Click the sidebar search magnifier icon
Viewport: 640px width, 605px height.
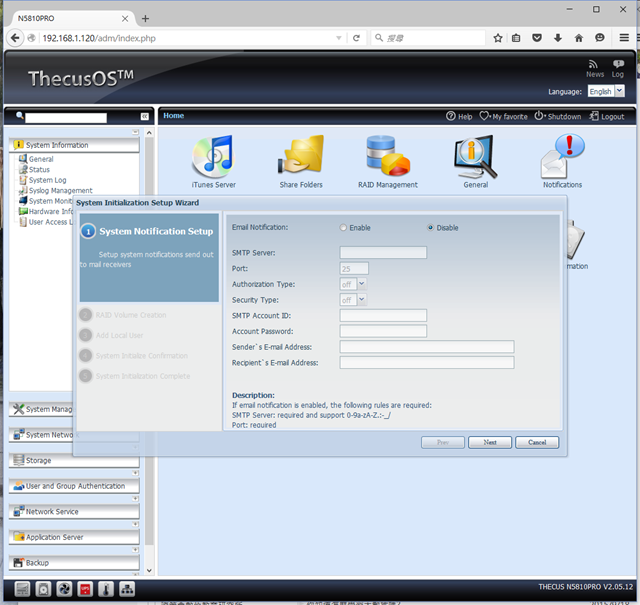tap(20, 116)
